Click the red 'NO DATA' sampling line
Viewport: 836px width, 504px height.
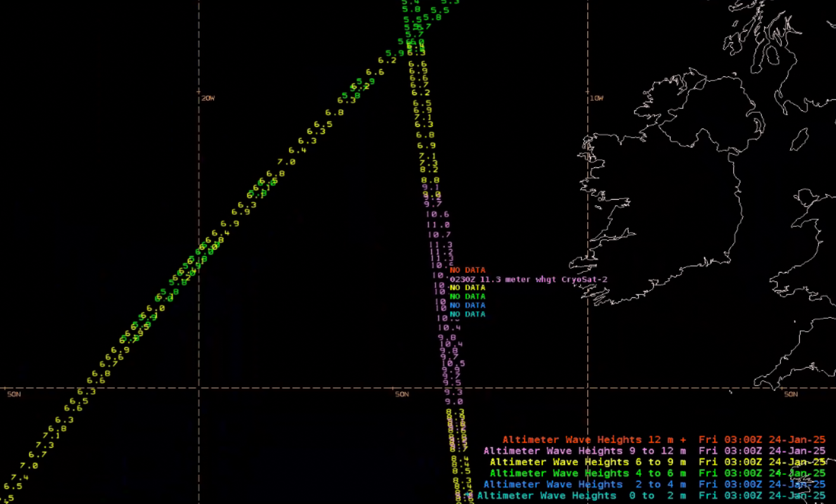pyautogui.click(x=467, y=270)
